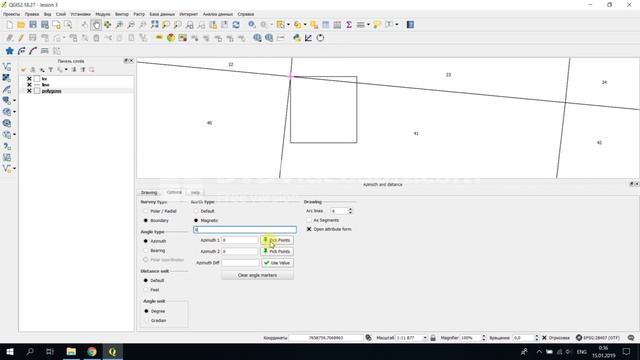Click the Zoom full extent icon

pos(154,25)
